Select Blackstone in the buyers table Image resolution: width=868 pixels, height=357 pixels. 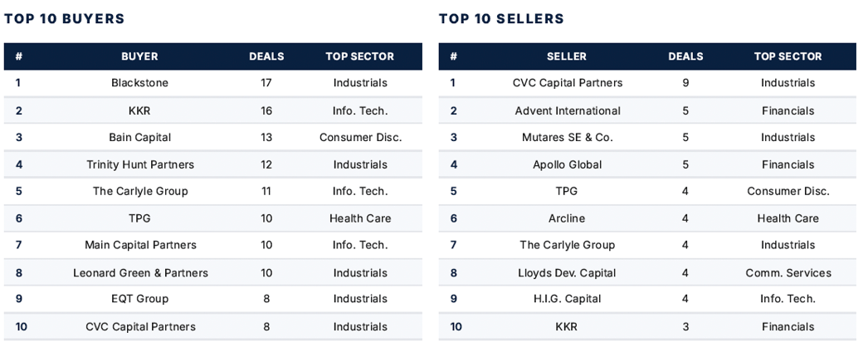139,83
